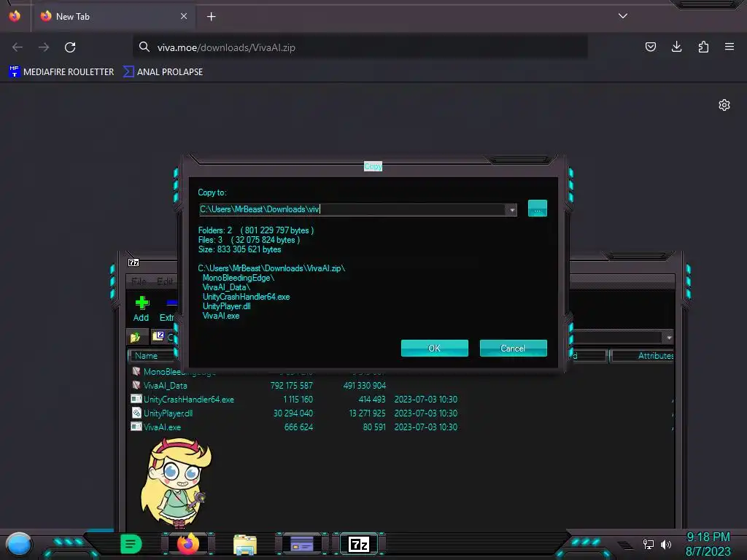Open the purple card app in taskbar
Image resolution: width=747 pixels, height=560 pixels.
(x=302, y=544)
